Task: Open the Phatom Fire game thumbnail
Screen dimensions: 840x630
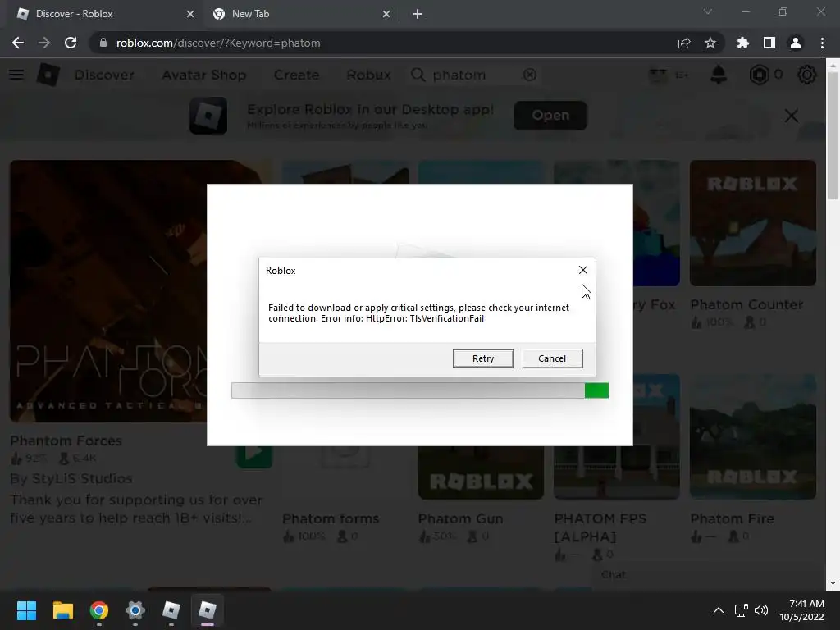Action: 753,436
